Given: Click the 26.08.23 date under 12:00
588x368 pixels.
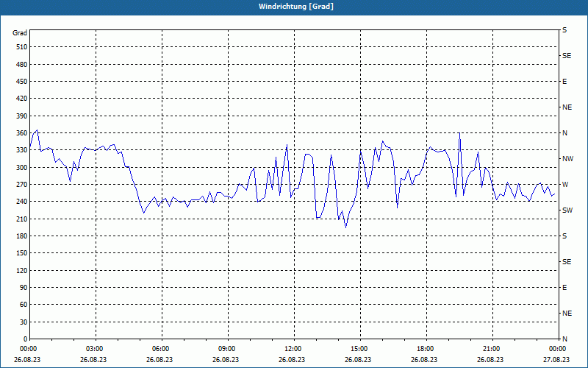Looking at the screenshot, I should click(x=292, y=359).
